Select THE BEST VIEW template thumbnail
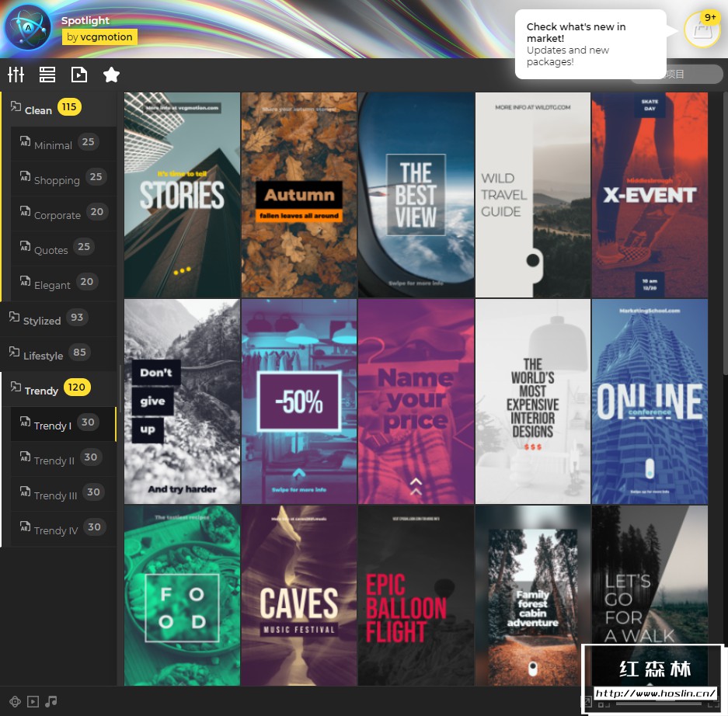 click(x=416, y=195)
